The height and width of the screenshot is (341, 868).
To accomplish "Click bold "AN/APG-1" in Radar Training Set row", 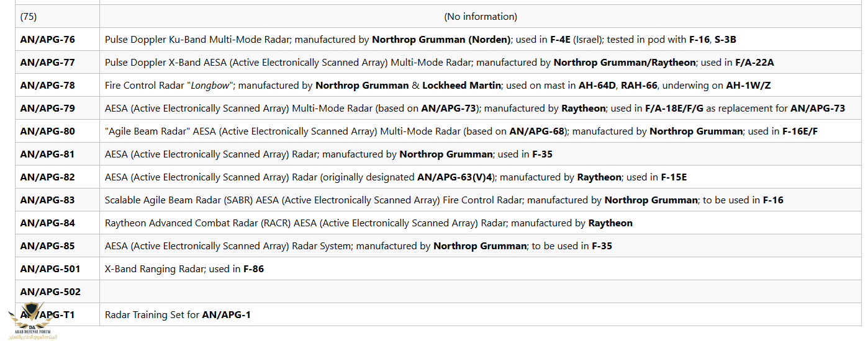I will point(226,315).
